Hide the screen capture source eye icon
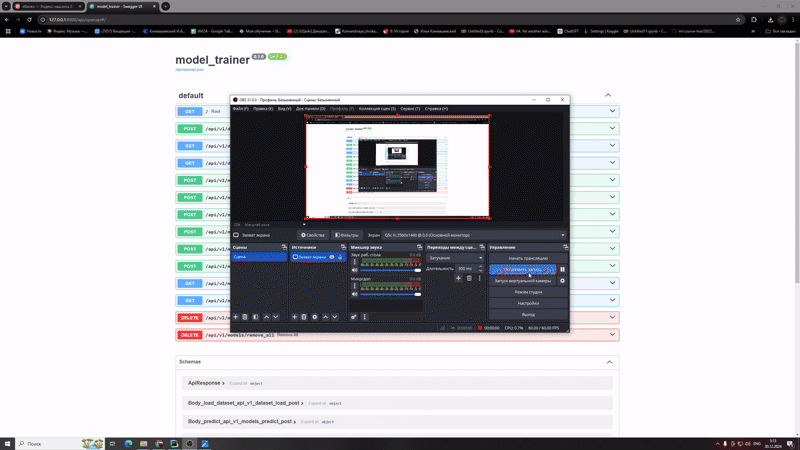This screenshot has width=800, height=450. tap(332, 257)
